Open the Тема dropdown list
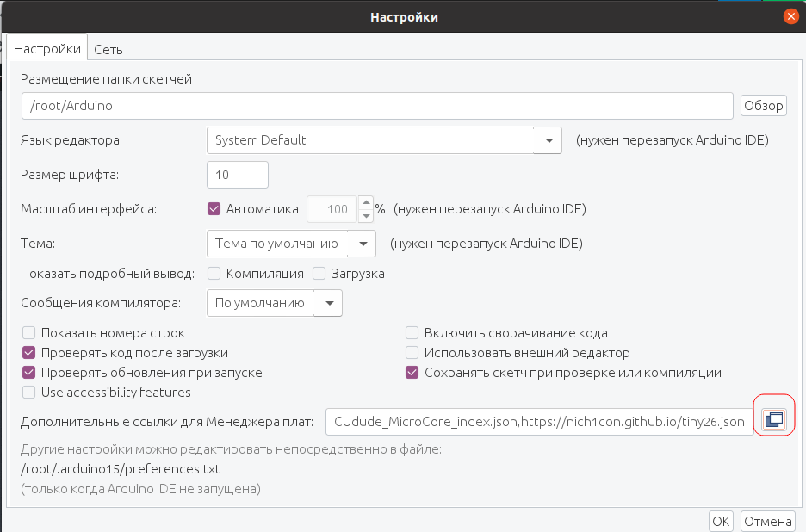806x532 pixels. tap(362, 244)
